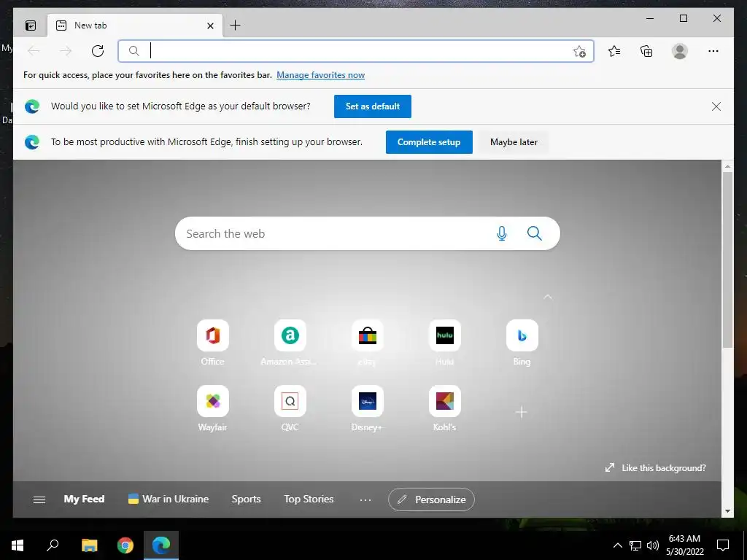Click the web search magnifier icon
The width and height of the screenshot is (747, 560).
point(535,233)
